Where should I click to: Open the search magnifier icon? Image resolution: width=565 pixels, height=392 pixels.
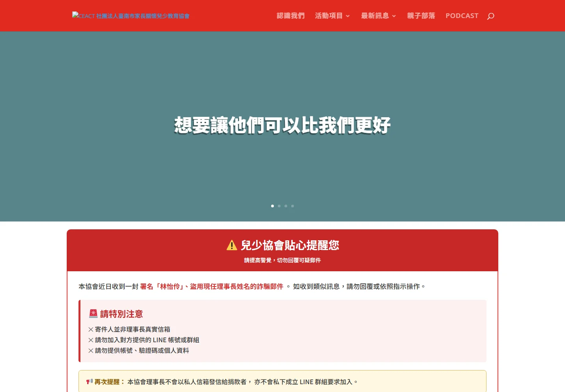[x=490, y=16]
